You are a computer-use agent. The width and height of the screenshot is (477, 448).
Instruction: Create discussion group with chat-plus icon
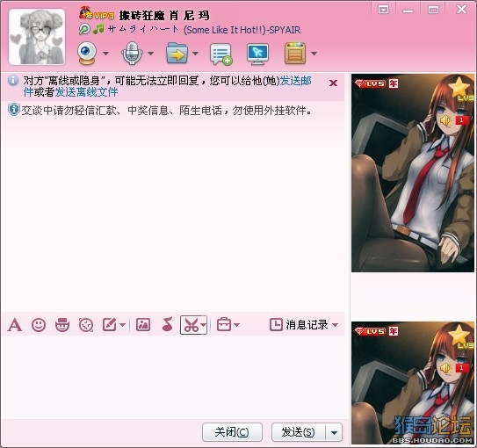pyautogui.click(x=221, y=54)
